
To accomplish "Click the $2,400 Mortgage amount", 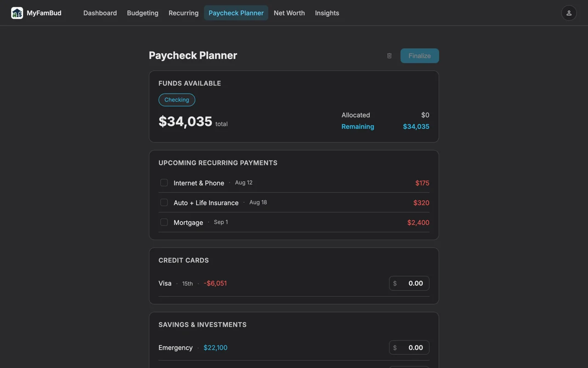I will pyautogui.click(x=418, y=223).
